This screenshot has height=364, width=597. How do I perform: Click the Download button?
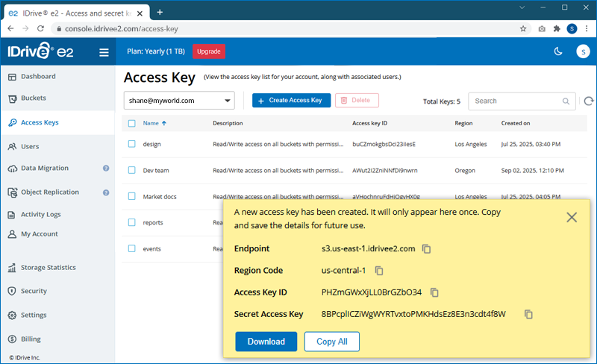(266, 342)
